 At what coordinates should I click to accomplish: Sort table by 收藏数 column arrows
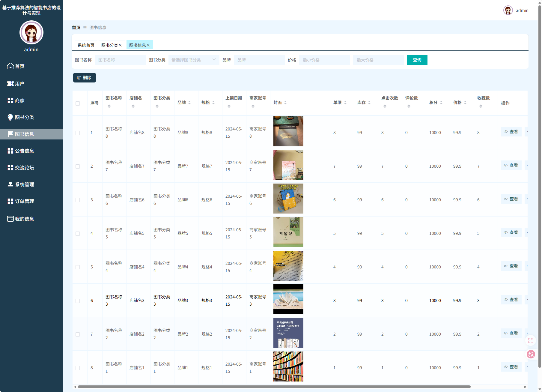coord(481,106)
